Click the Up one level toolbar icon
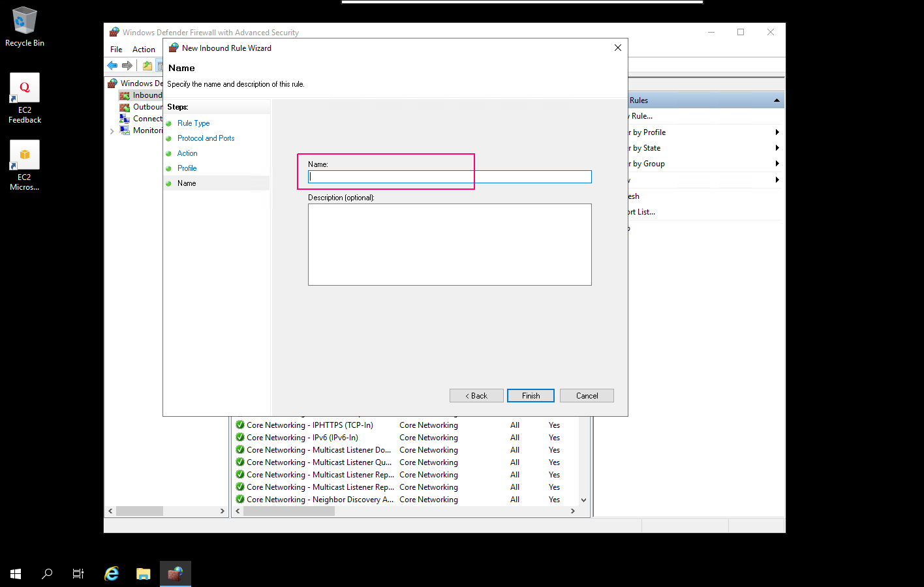This screenshot has width=924, height=587. tap(147, 65)
